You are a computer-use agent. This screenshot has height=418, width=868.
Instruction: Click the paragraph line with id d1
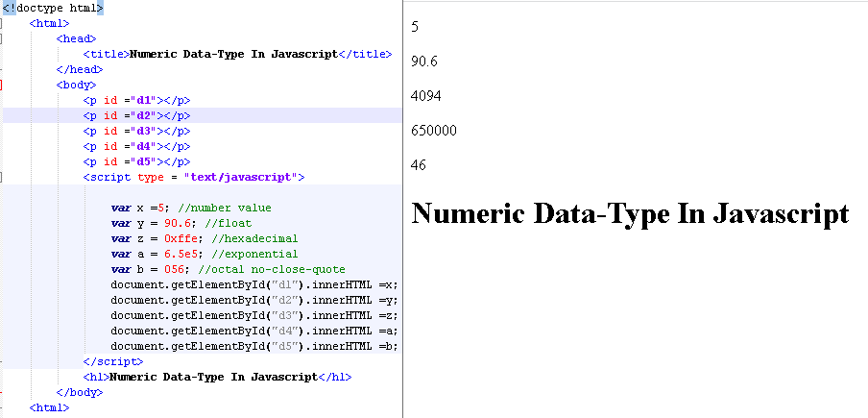pos(136,100)
